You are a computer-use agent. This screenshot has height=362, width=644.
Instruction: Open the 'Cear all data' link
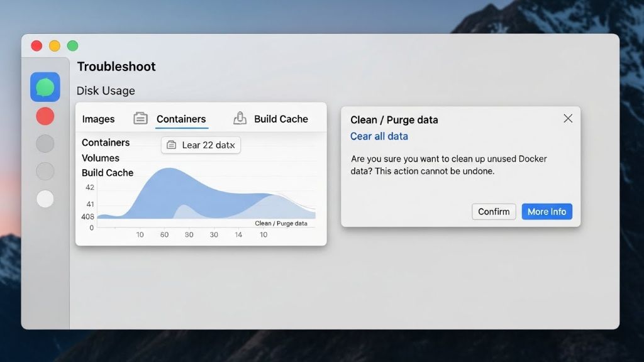tap(380, 136)
